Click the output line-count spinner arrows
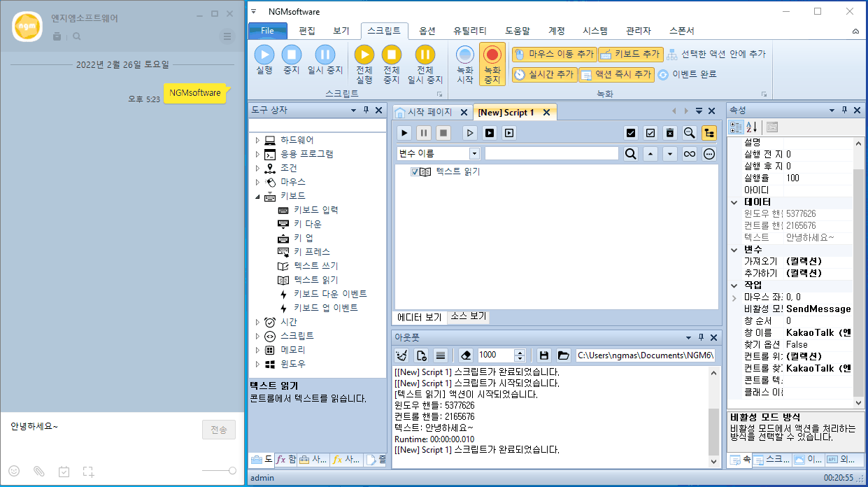 [520, 355]
